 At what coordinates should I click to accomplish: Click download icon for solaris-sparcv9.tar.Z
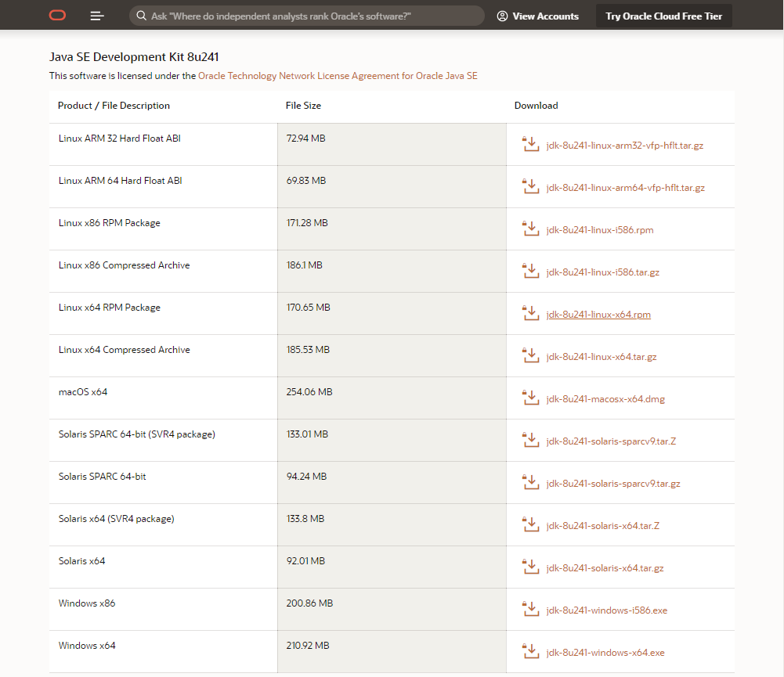530,440
